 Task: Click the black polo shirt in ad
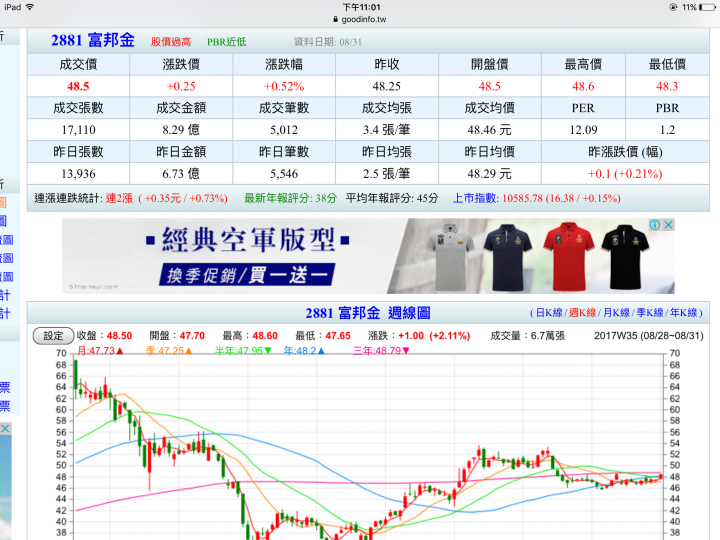(x=624, y=256)
